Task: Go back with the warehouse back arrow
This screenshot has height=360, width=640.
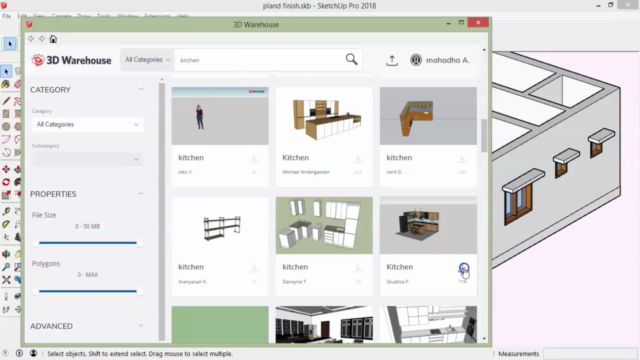Action: pyautogui.click(x=31, y=39)
